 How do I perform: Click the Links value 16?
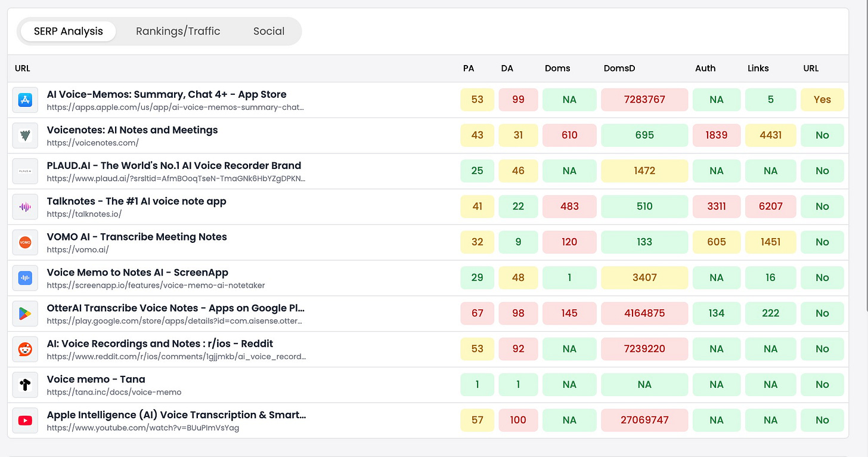click(x=771, y=277)
